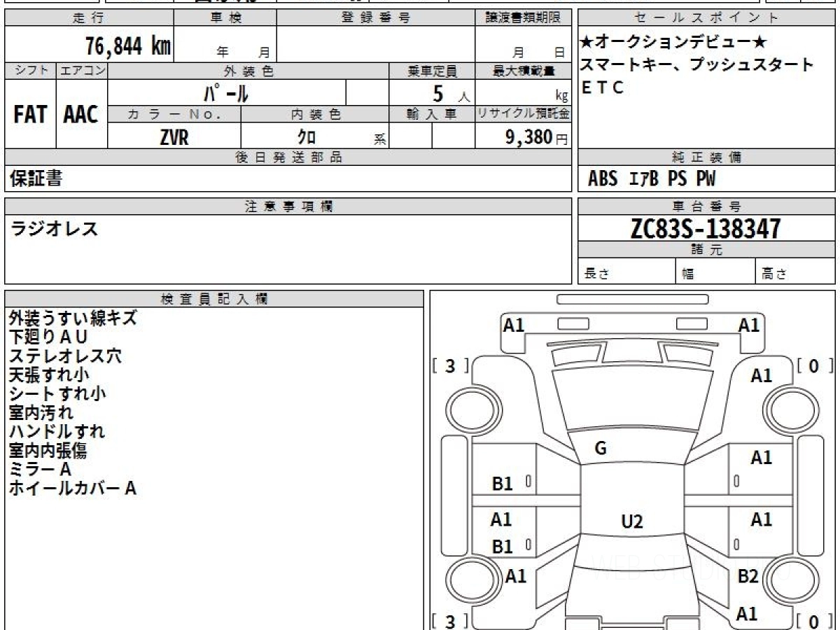This screenshot has height=630, width=840.
Task: Click the 輸入車 header cell
Action: (432, 114)
